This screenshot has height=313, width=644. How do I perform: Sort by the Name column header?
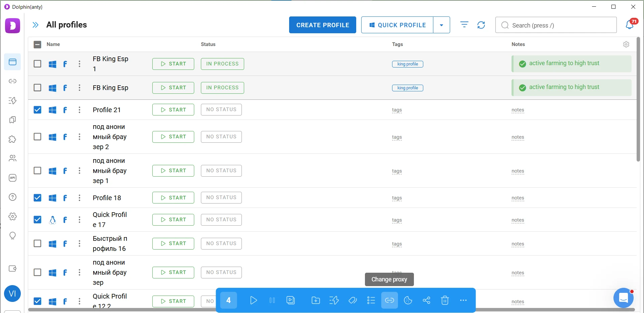click(53, 44)
